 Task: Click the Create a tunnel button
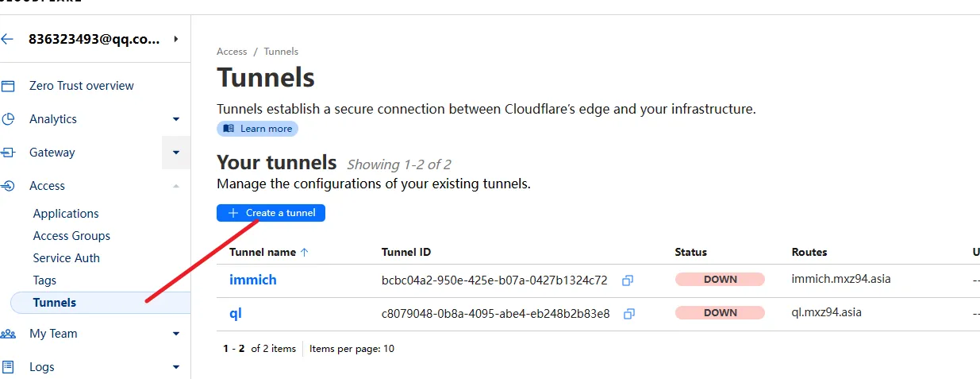[271, 213]
